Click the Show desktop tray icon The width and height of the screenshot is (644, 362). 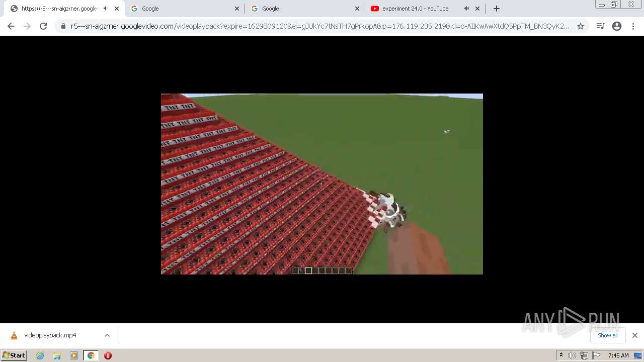[638, 355]
